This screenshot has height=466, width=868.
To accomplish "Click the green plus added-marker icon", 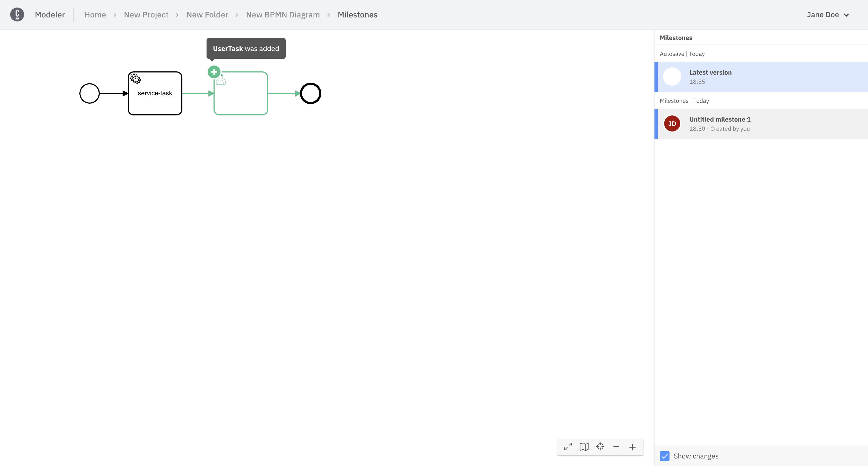I will tap(214, 72).
